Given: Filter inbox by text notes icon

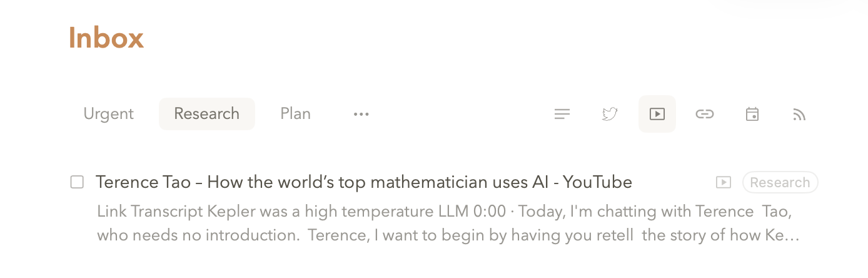Looking at the screenshot, I should click(x=562, y=114).
